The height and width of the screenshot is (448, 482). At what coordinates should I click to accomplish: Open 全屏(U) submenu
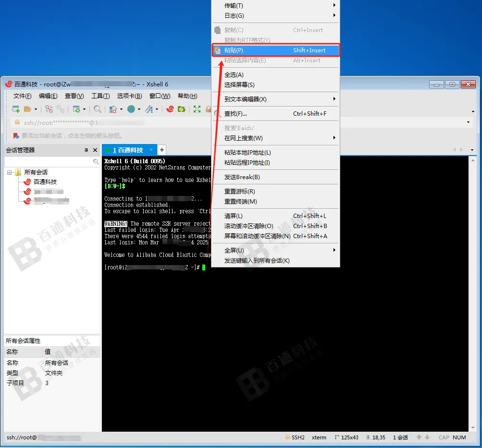pyautogui.click(x=276, y=251)
